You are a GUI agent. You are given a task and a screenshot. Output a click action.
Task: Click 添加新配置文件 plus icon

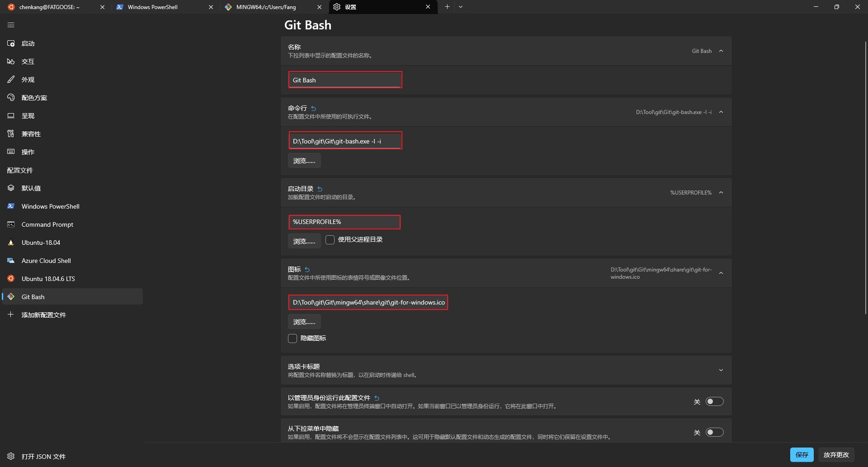tap(11, 315)
